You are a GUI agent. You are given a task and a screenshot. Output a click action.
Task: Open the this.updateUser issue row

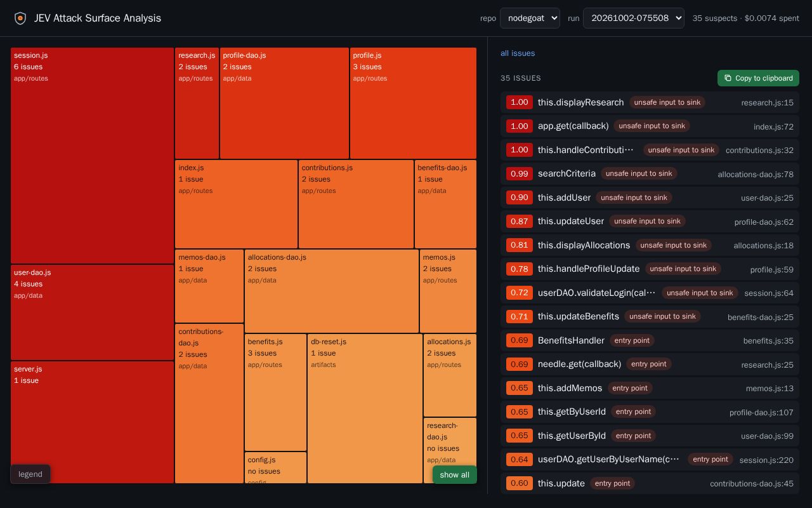(x=650, y=222)
